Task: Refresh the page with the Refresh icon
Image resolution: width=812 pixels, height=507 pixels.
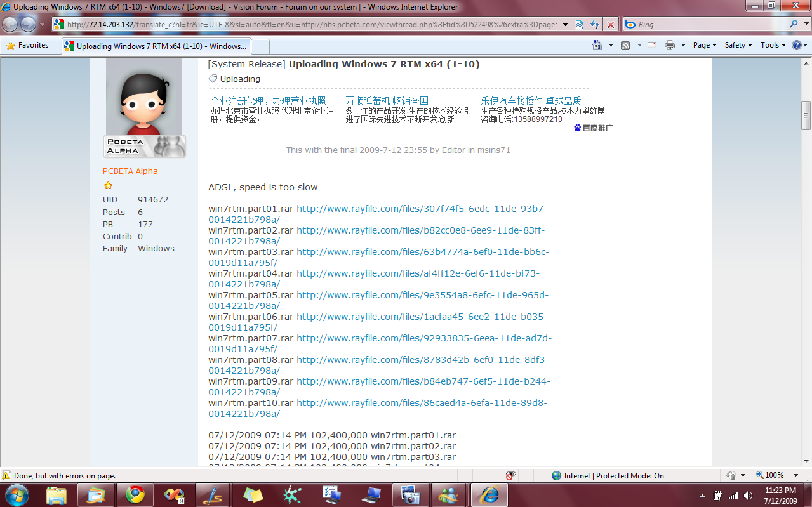Action: [x=595, y=25]
